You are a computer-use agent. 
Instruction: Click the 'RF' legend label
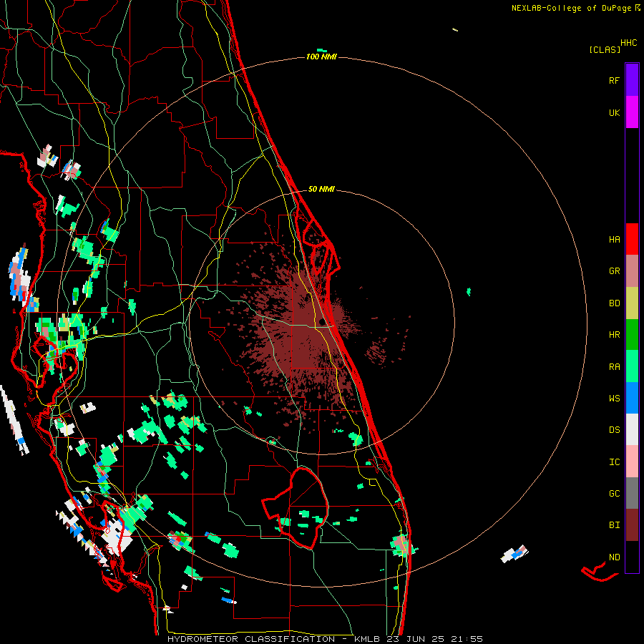(x=614, y=80)
